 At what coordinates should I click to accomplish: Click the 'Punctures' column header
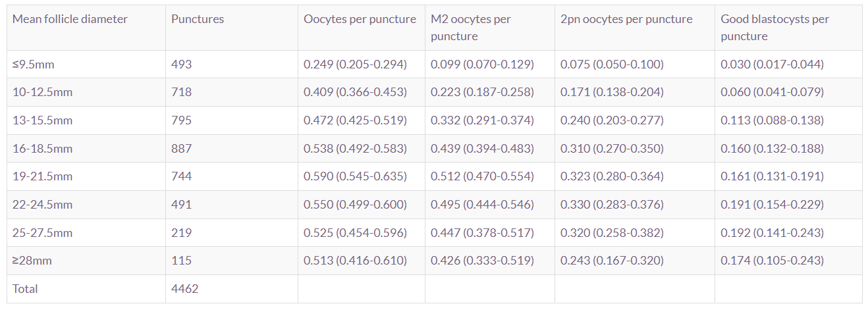pyautogui.click(x=198, y=19)
